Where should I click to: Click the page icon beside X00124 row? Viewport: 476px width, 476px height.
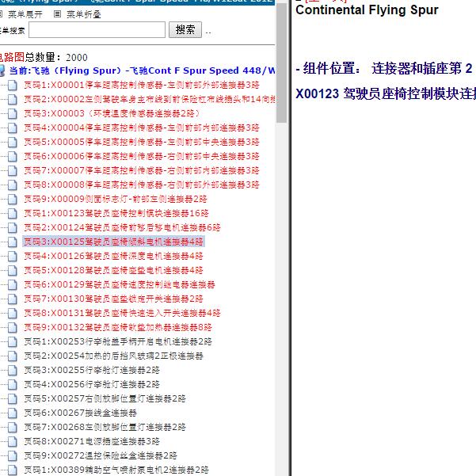point(13,228)
